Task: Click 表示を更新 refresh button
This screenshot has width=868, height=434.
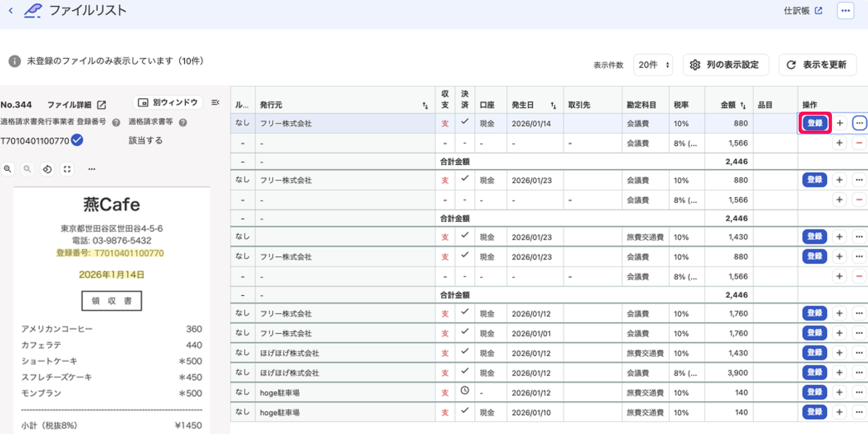Action: tap(818, 65)
